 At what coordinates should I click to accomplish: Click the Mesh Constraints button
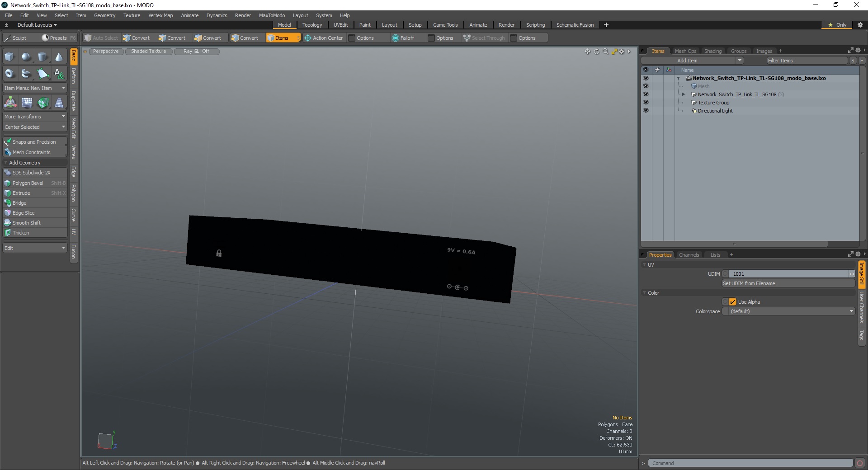tap(35, 152)
